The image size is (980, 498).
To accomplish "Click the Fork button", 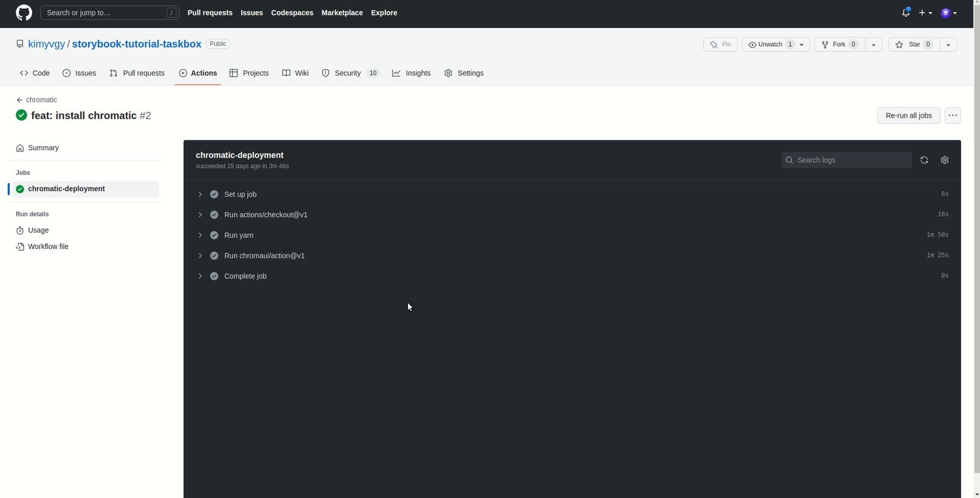I will [840, 45].
